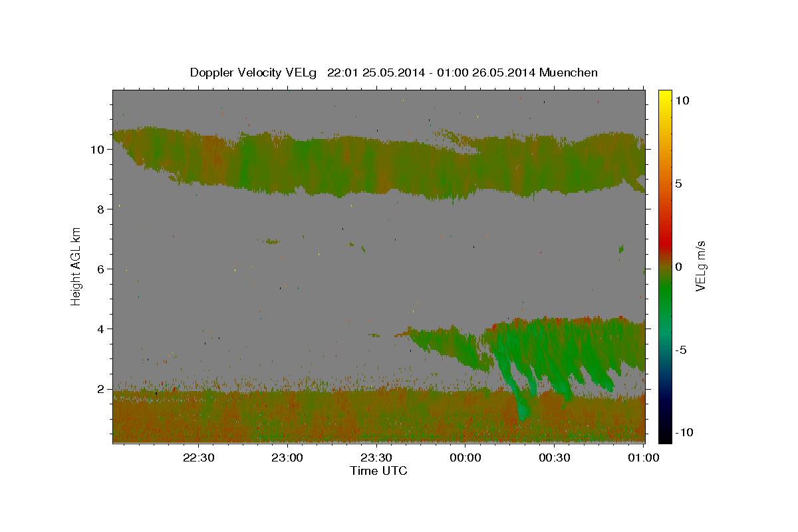
Task: Click the 'Height AGL km' axis title
Action: pyautogui.click(x=76, y=266)
